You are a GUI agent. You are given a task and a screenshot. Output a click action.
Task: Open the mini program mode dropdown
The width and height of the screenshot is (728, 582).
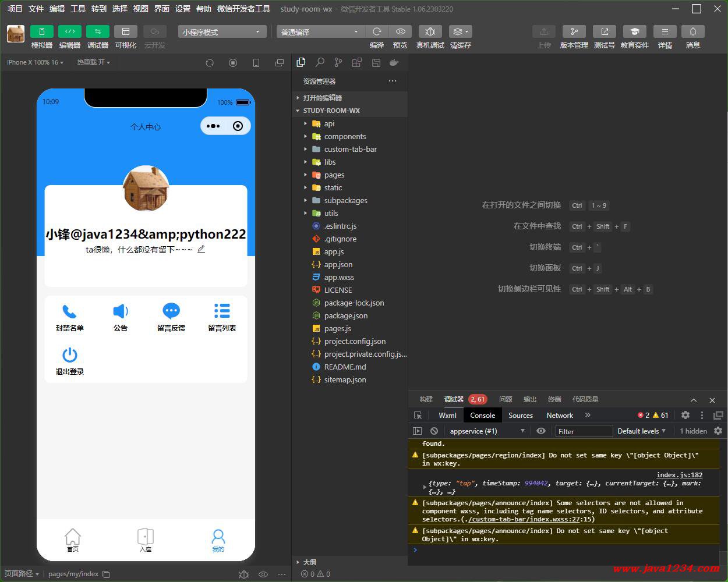coord(222,32)
